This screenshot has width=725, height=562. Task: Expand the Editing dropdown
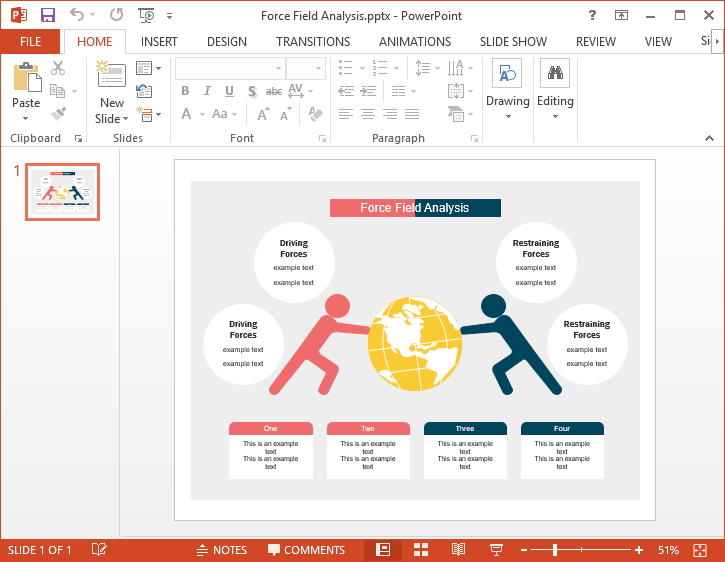555,116
